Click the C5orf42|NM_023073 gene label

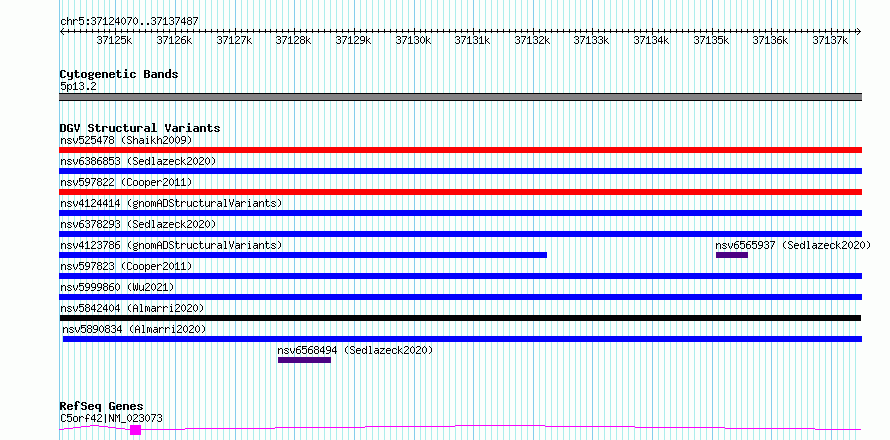point(111,418)
